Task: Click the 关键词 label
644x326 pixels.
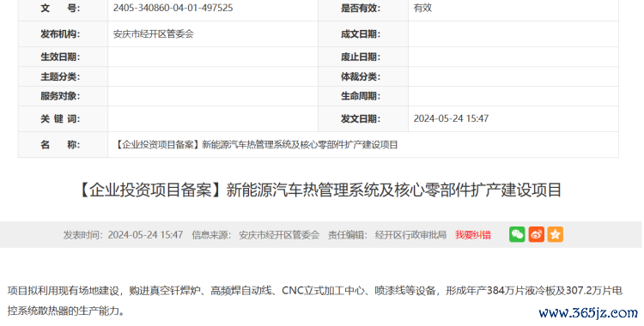Action: (60, 119)
